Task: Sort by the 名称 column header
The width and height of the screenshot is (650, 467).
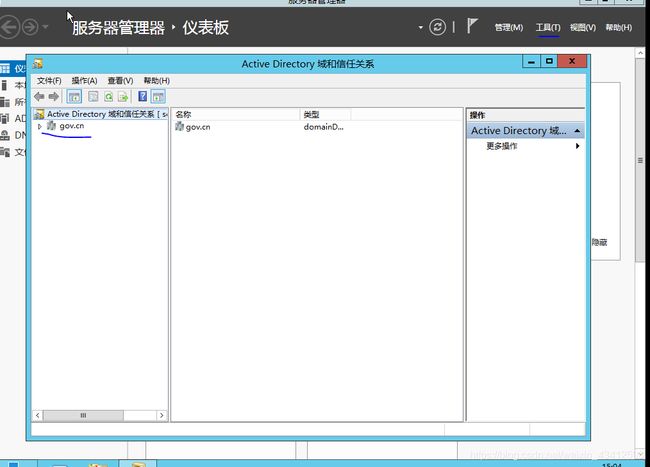Action: [x=235, y=114]
